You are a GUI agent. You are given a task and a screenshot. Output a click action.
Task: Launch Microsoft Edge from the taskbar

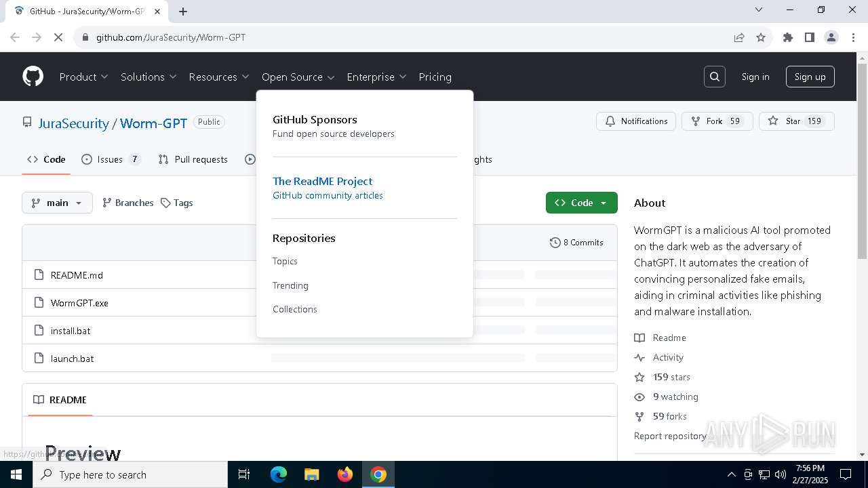click(x=279, y=474)
